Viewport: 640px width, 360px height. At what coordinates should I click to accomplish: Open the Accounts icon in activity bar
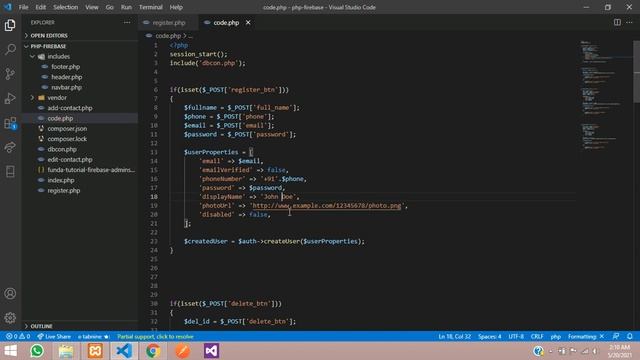pos(10,293)
